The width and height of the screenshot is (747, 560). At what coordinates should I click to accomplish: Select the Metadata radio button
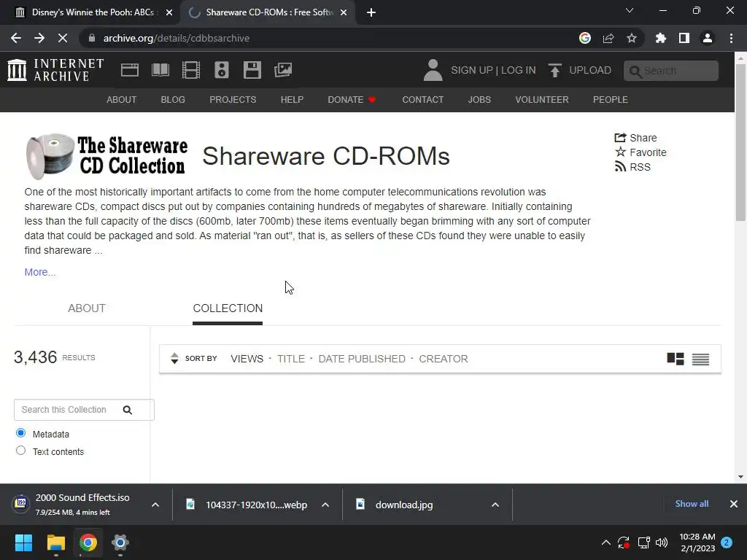(x=20, y=433)
